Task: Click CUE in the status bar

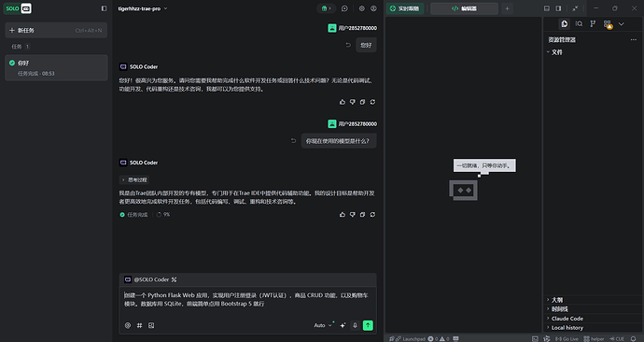Action: pos(617,338)
